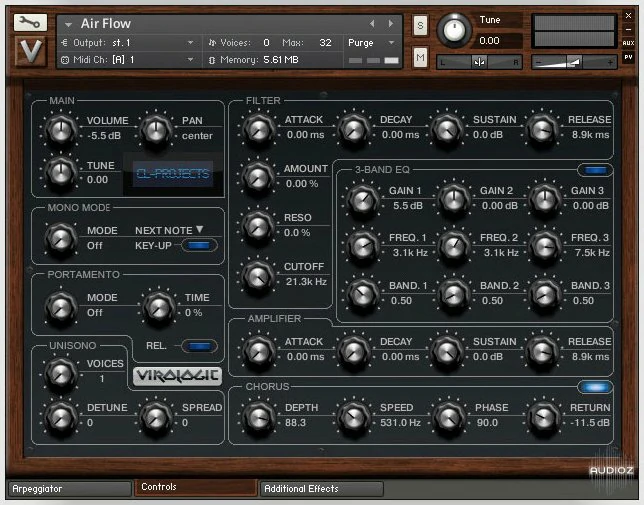Viewport: 644px width, 505px height.
Task: Click the EQ BAND. 3 knob
Action: click(x=545, y=294)
